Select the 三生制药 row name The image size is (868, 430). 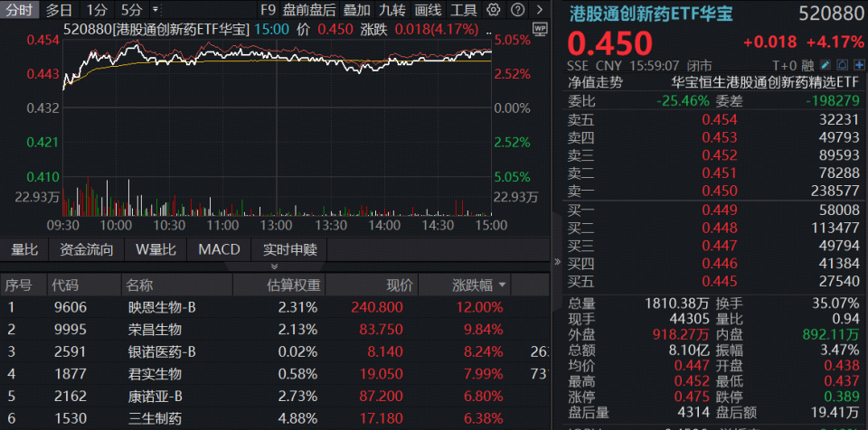[155, 419]
